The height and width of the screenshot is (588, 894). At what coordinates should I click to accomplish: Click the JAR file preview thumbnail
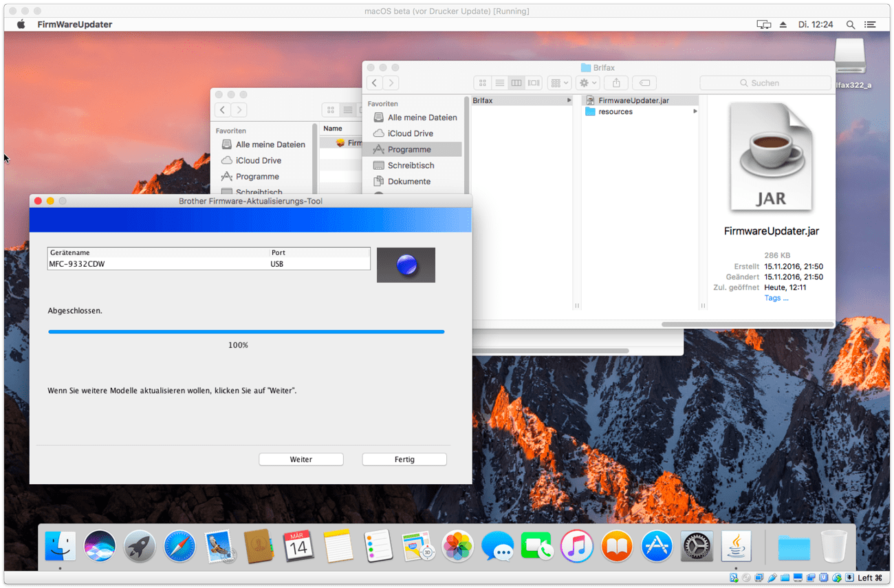[771, 158]
